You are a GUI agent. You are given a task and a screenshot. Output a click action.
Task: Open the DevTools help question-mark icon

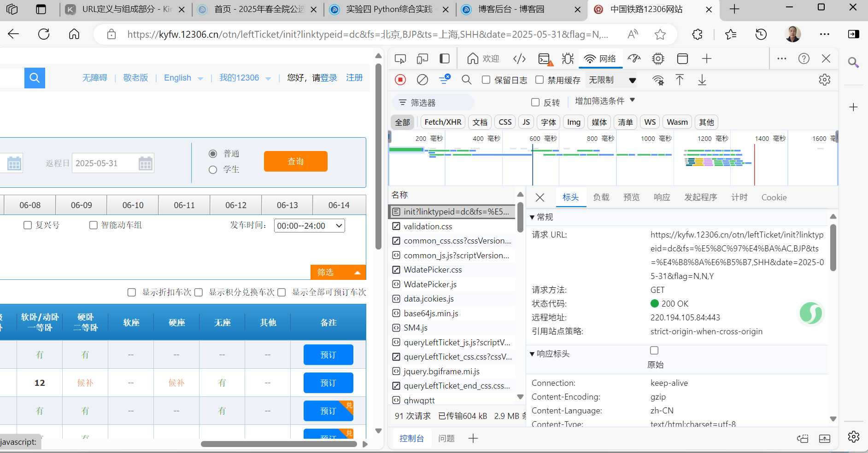804,58
